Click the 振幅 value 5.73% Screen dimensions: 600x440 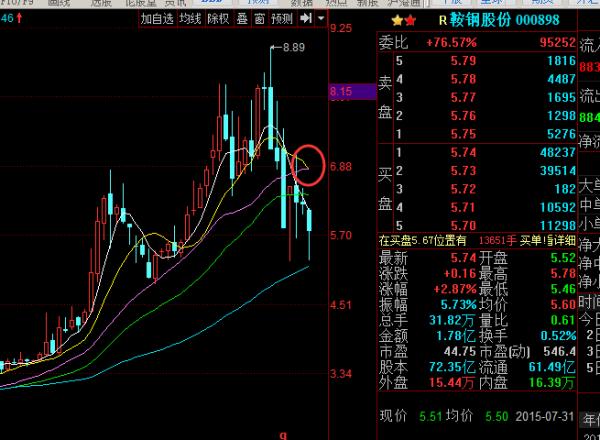click(458, 305)
